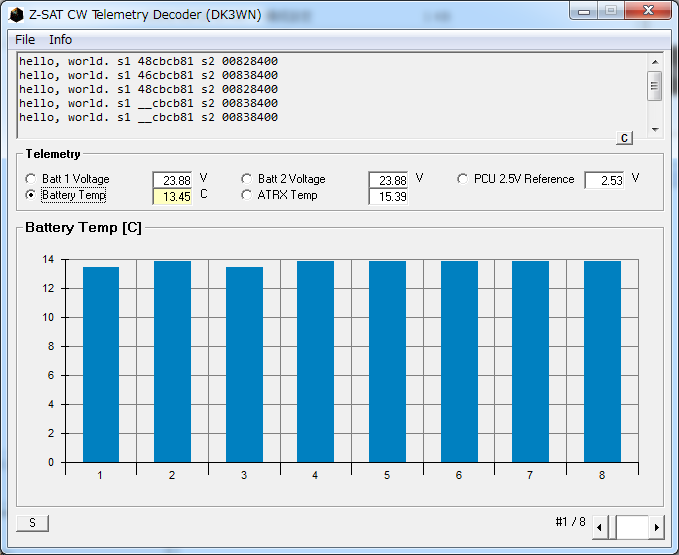Click the S button at bottom left
The height and width of the screenshot is (555, 679).
pyautogui.click(x=32, y=523)
